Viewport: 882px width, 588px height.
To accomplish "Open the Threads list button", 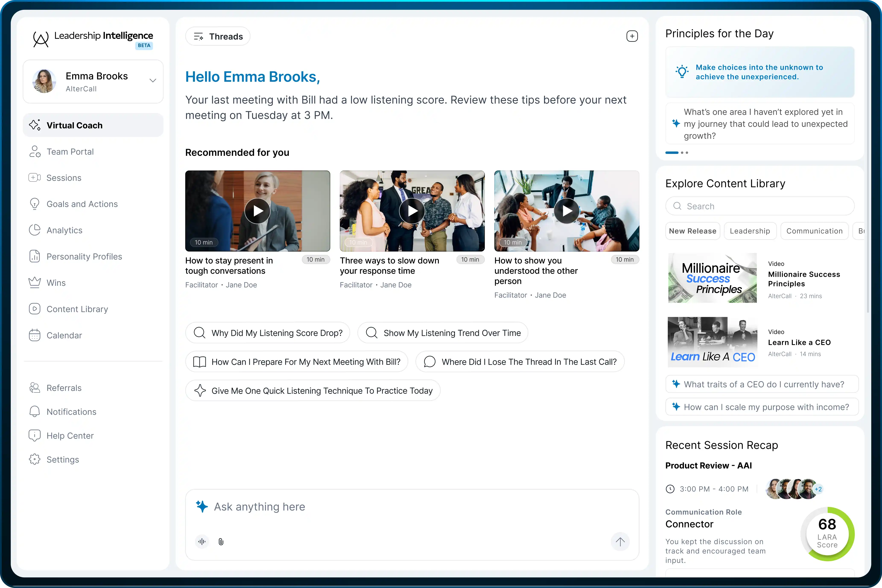I will pos(218,36).
